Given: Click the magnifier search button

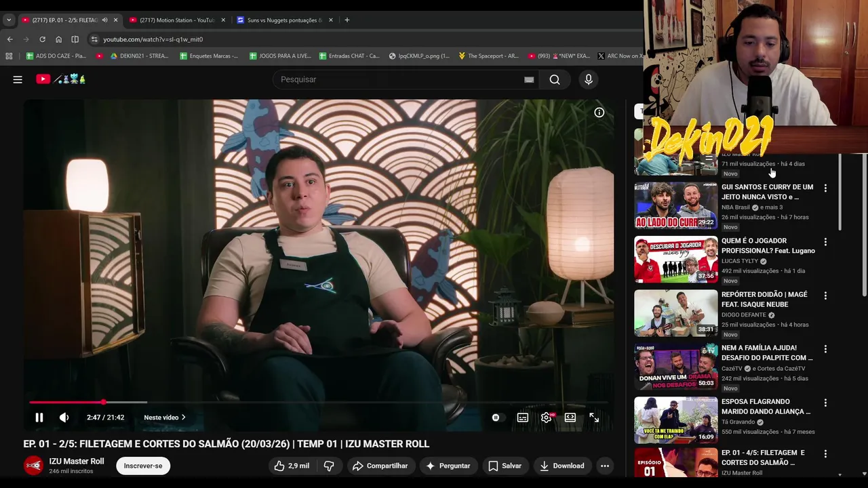Looking at the screenshot, I should pyautogui.click(x=555, y=79).
